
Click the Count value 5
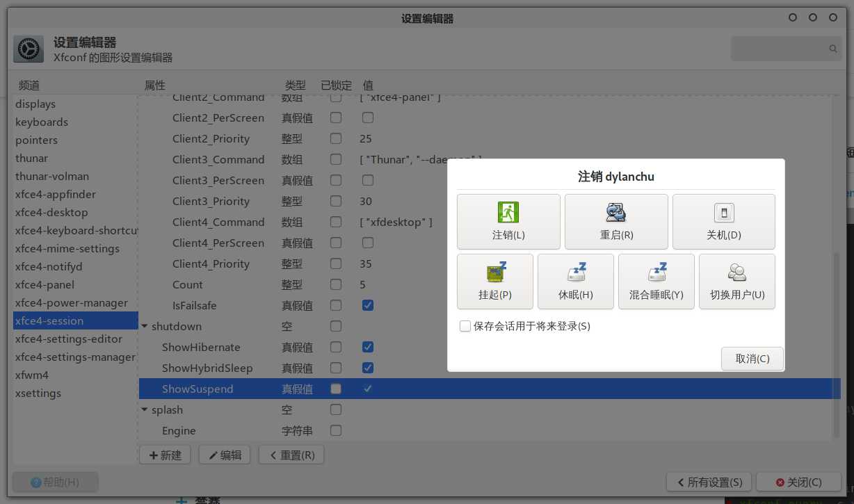pyautogui.click(x=362, y=284)
